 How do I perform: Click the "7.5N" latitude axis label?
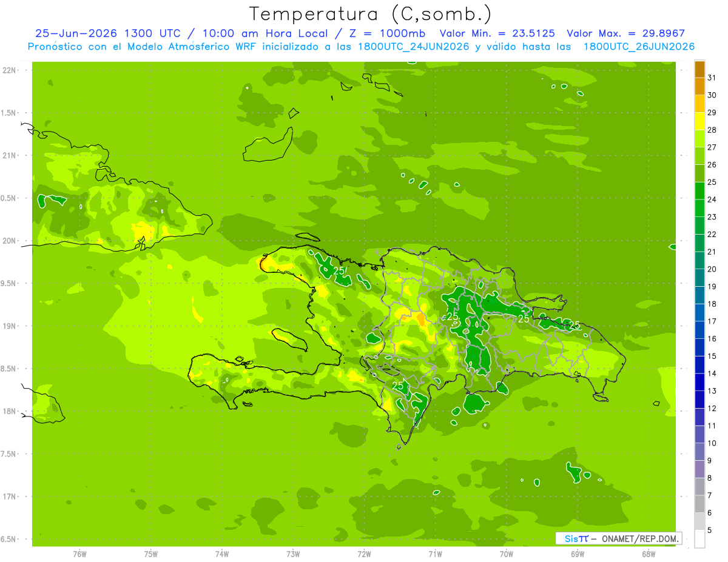9,454
